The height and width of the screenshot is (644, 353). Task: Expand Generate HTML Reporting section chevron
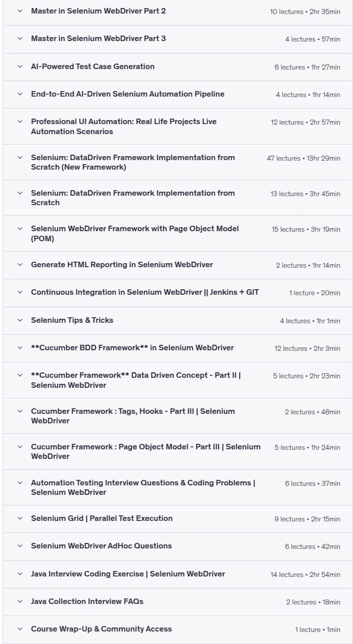tap(20, 265)
